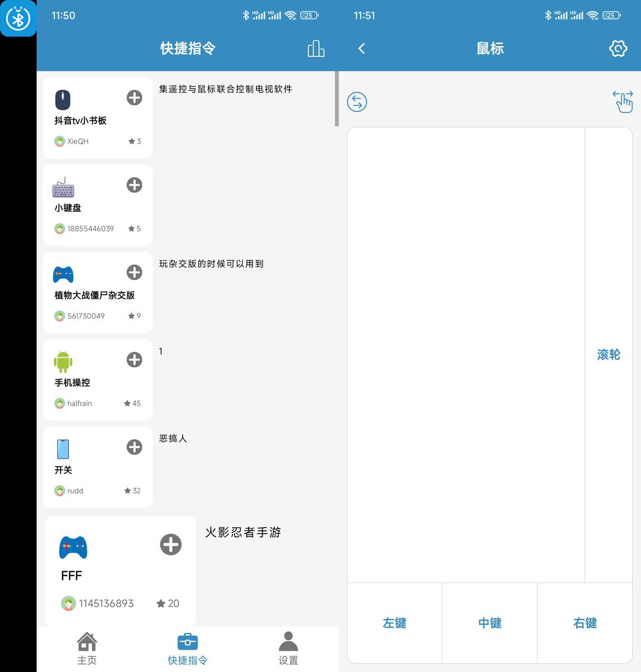Open the 设置 tab
Image resolution: width=641 pixels, height=672 pixels.
click(288, 649)
